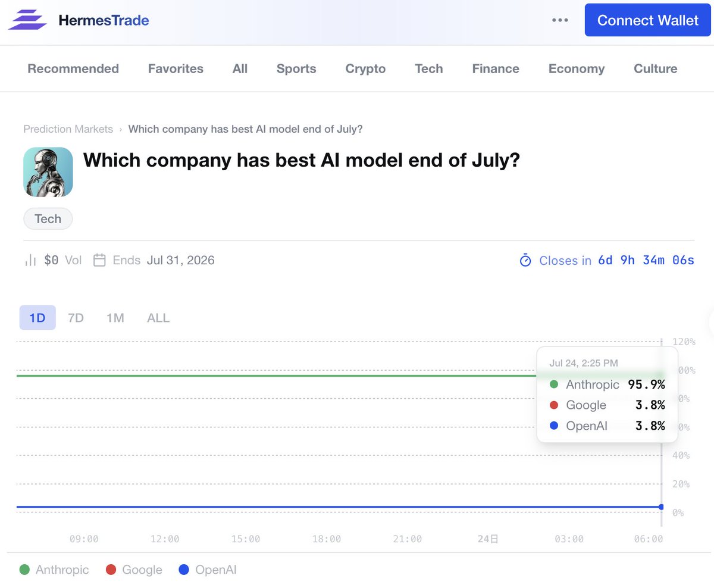The image size is (714, 588).
Task: Open the Economy category tab
Action: click(x=577, y=68)
